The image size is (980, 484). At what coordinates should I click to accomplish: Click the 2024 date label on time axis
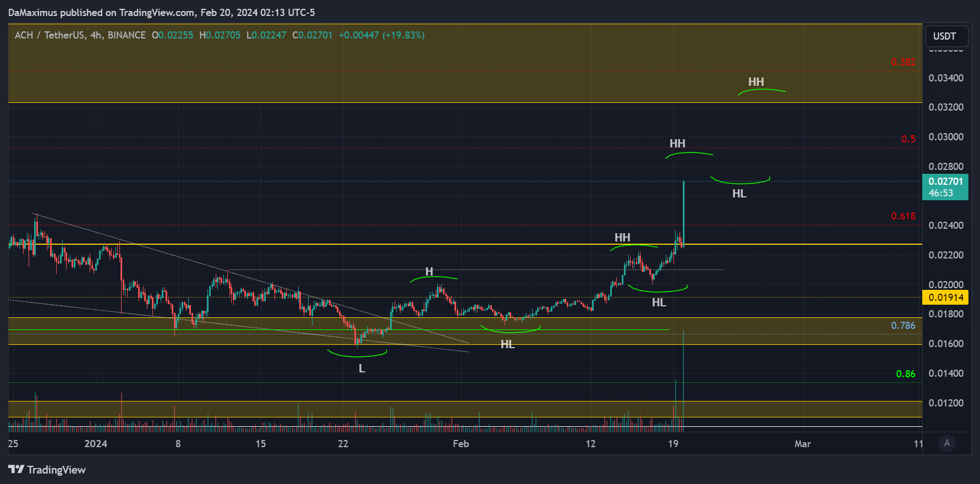pos(96,444)
